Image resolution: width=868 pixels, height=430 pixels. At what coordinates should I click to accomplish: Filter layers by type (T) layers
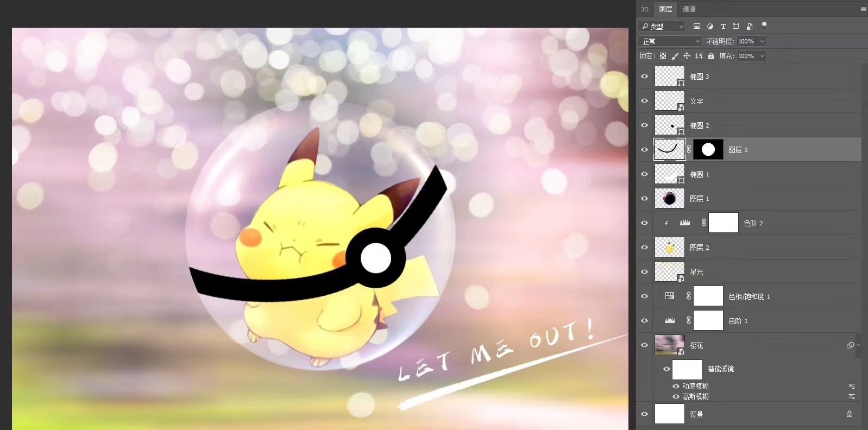723,26
